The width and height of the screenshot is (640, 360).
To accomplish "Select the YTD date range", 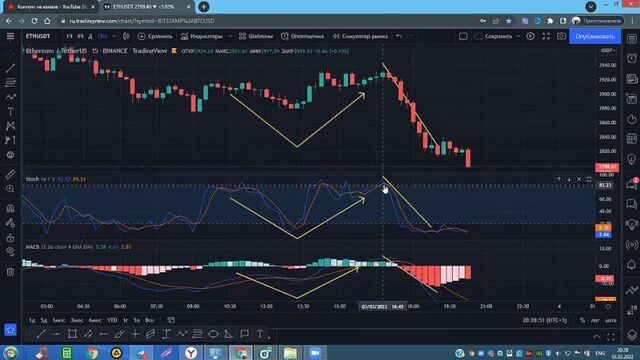I will pyautogui.click(x=112, y=320).
